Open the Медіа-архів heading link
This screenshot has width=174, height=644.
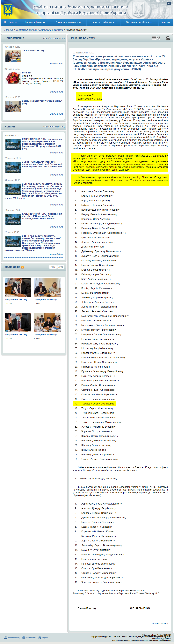(12, 267)
